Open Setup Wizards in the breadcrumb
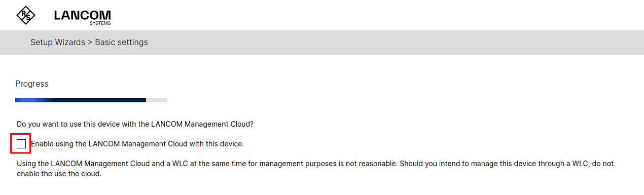Viewport: 644px width, 195px height. click(x=58, y=43)
